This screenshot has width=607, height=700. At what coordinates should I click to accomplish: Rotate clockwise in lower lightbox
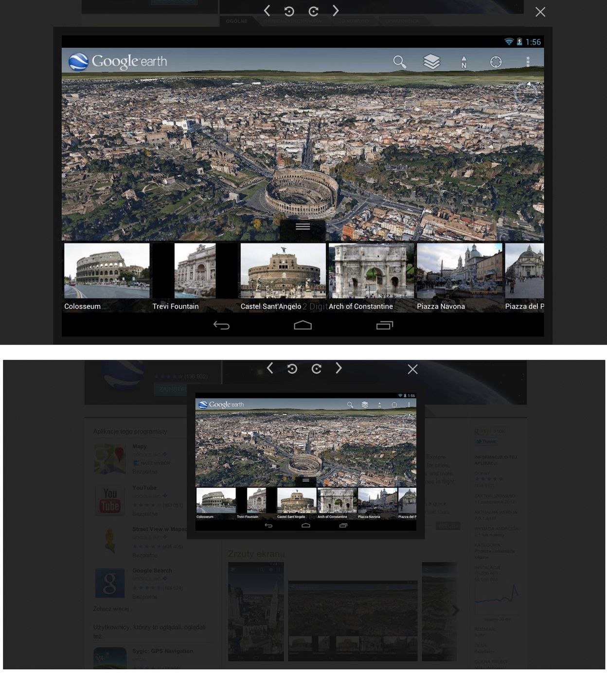[x=317, y=368]
